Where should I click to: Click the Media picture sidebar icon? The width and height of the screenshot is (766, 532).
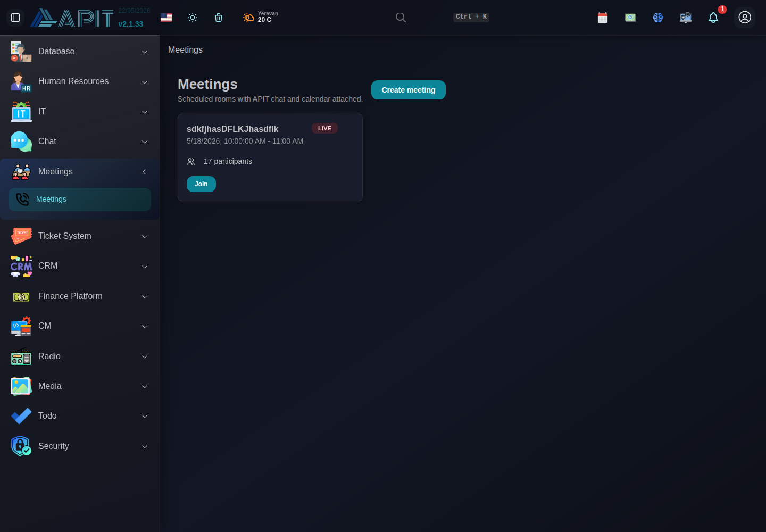click(21, 386)
